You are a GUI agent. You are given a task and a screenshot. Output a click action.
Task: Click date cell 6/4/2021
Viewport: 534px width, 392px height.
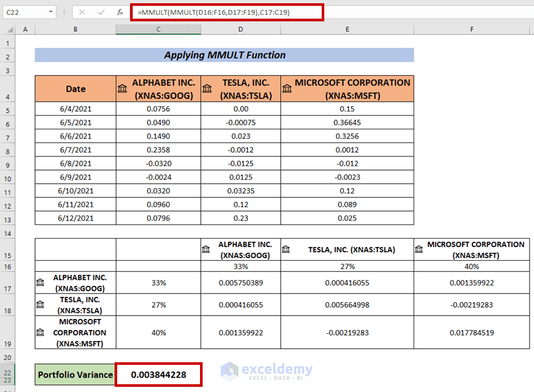point(75,109)
